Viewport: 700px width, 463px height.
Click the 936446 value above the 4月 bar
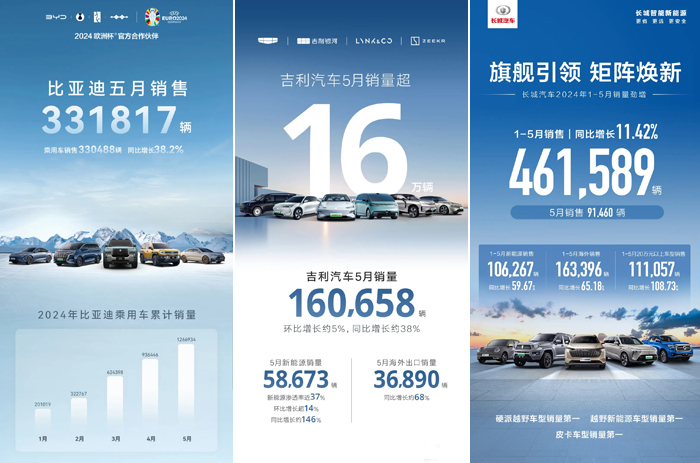click(x=150, y=355)
